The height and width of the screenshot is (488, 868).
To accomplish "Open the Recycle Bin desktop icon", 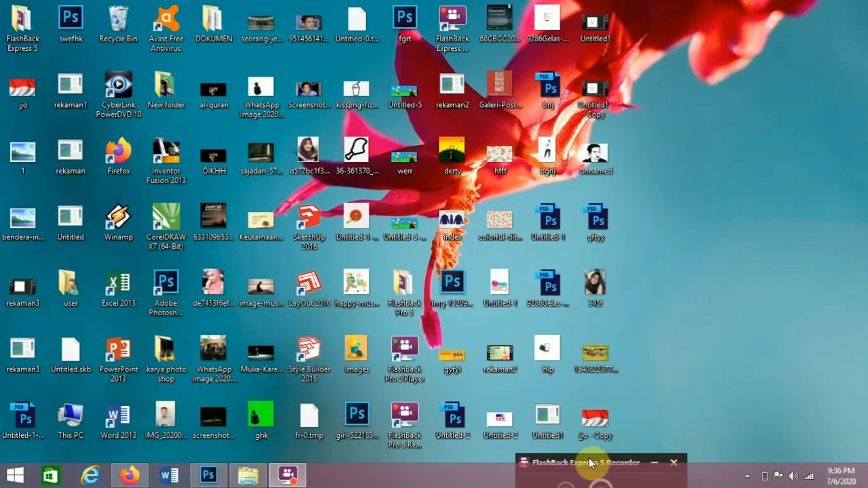I will click(x=118, y=24).
